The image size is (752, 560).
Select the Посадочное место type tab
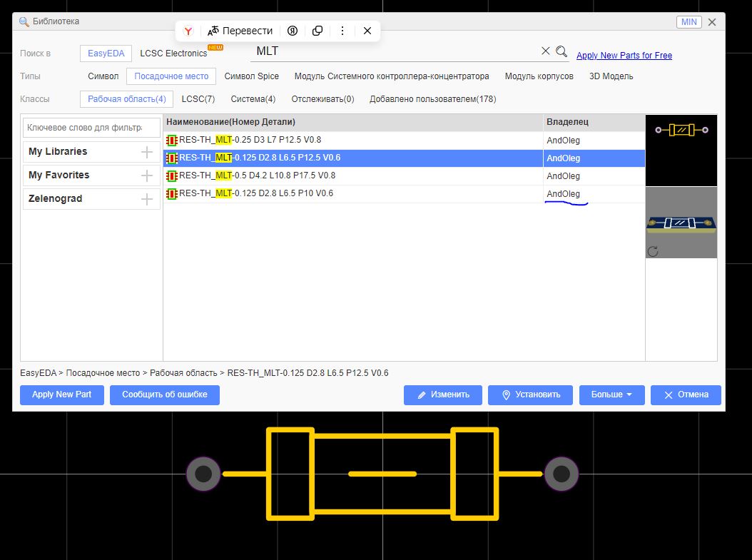[x=171, y=76]
